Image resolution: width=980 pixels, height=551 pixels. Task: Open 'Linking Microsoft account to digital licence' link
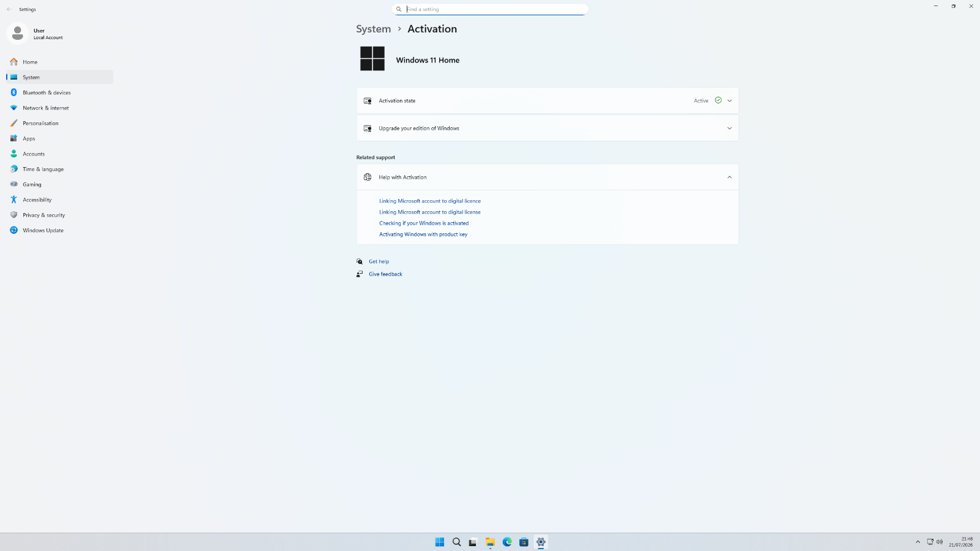430,201
